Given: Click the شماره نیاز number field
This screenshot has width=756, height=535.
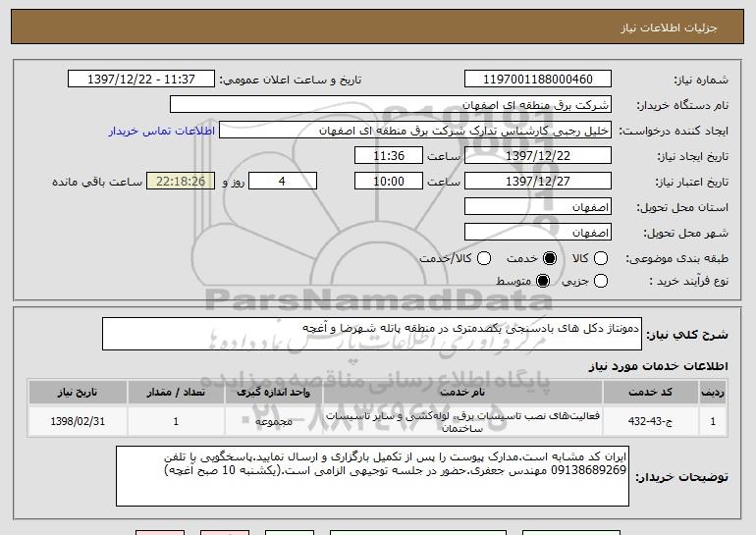Looking at the screenshot, I should click(x=538, y=80).
